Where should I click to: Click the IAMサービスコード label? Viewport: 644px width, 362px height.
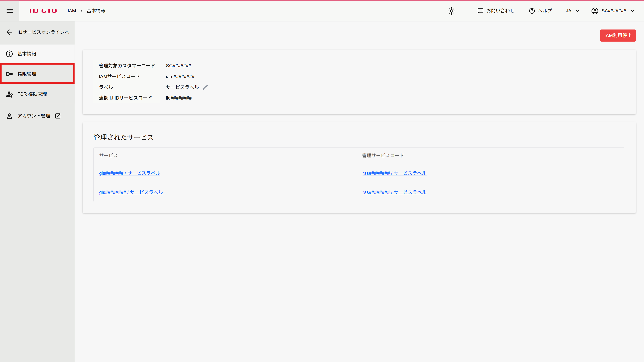[x=119, y=76]
